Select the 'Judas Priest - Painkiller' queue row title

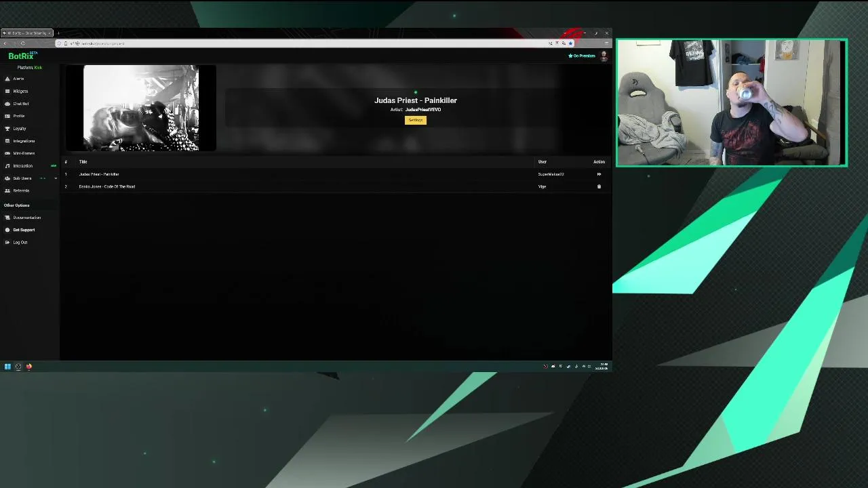(99, 174)
